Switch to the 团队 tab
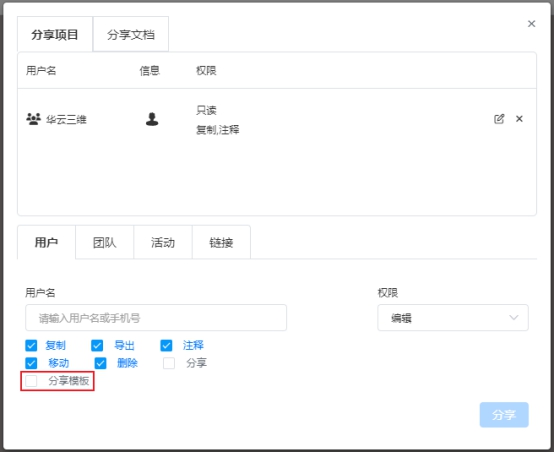This screenshot has height=452, width=554. tap(105, 242)
